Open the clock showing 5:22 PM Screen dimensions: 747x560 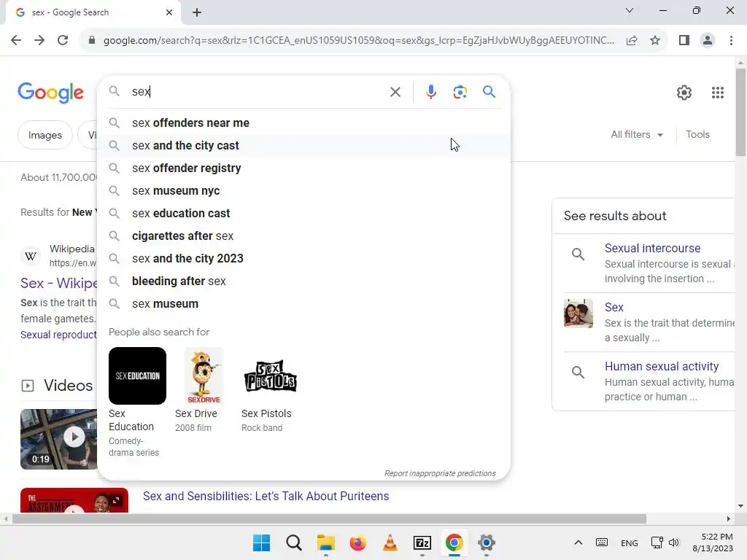coord(713,542)
